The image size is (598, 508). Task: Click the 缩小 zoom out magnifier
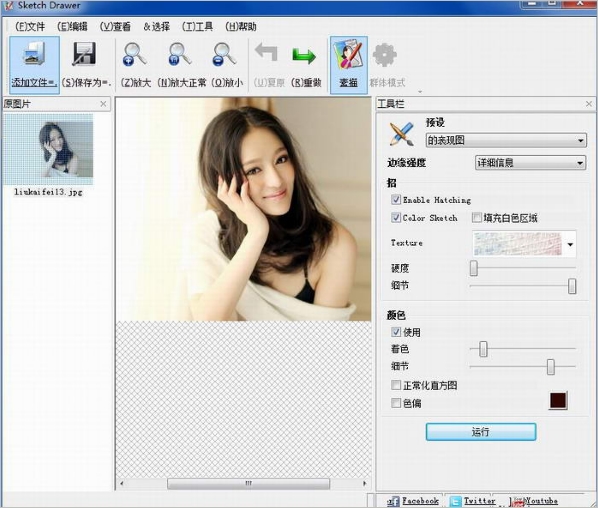click(225, 55)
